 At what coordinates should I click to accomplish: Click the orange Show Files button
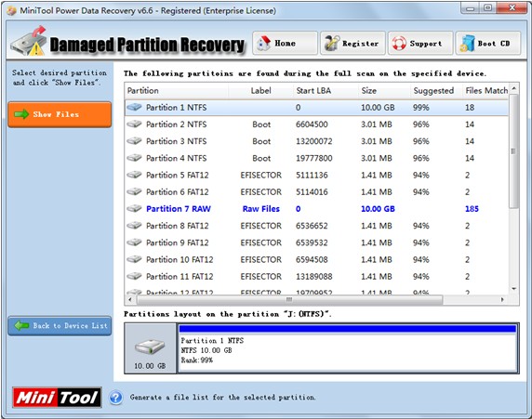click(x=60, y=114)
